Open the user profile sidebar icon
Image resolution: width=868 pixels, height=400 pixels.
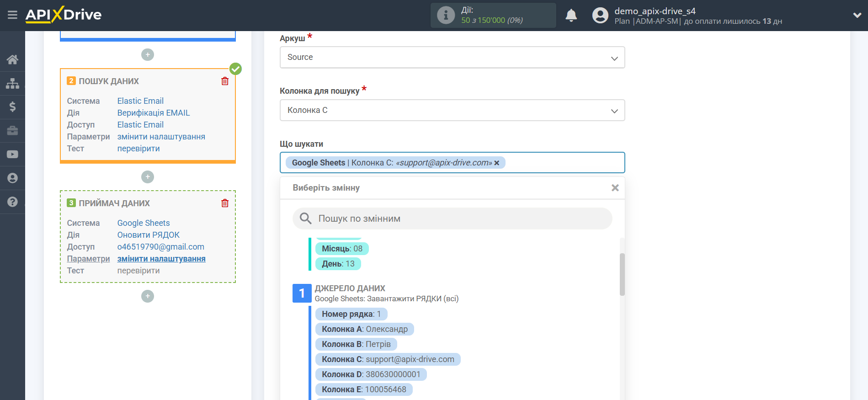(x=12, y=178)
